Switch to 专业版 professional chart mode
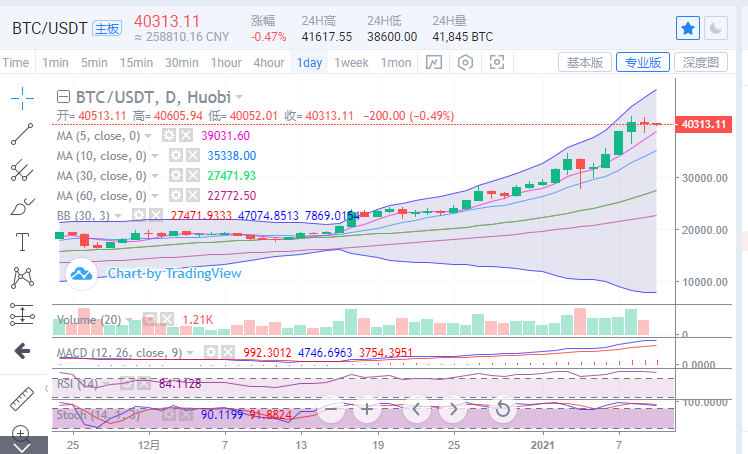 [x=643, y=62]
